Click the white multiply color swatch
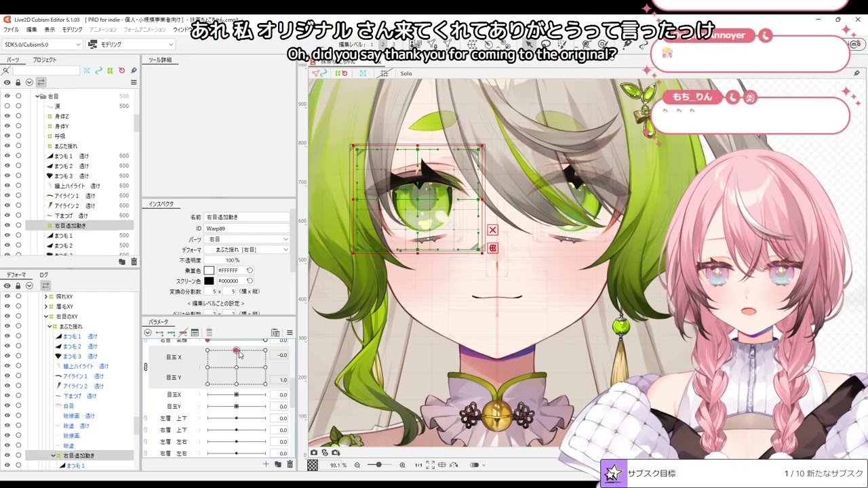The width and height of the screenshot is (868, 488). (209, 270)
